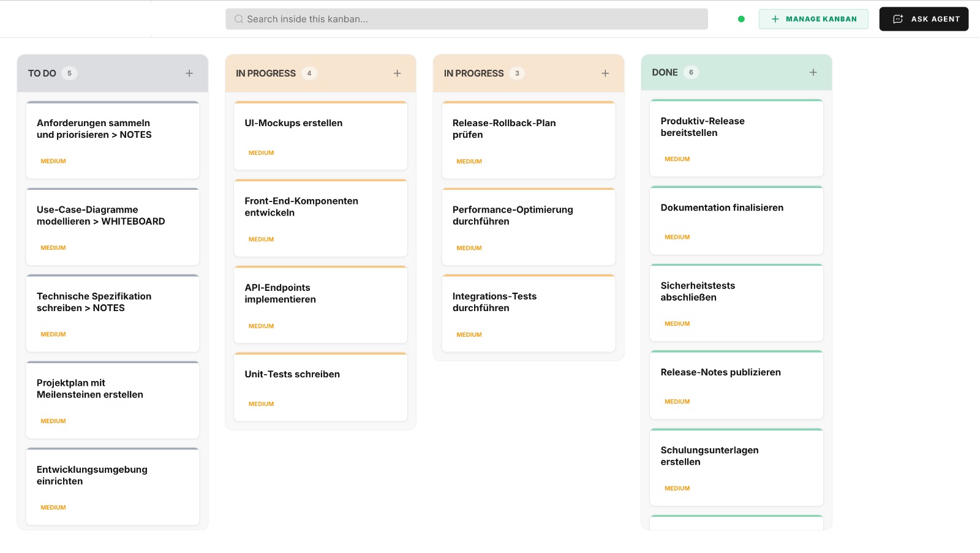Click the TO DO count badge 5
Image resolution: width=980 pixels, height=553 pixels.
coord(69,73)
